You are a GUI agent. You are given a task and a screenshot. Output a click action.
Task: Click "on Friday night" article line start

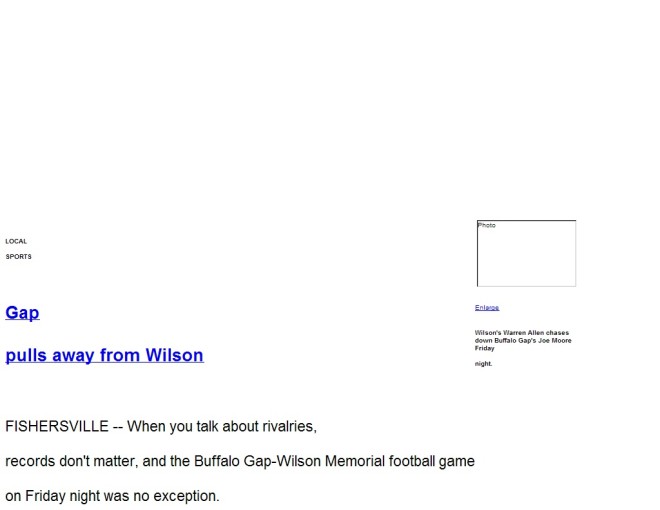pyautogui.click(x=56, y=496)
